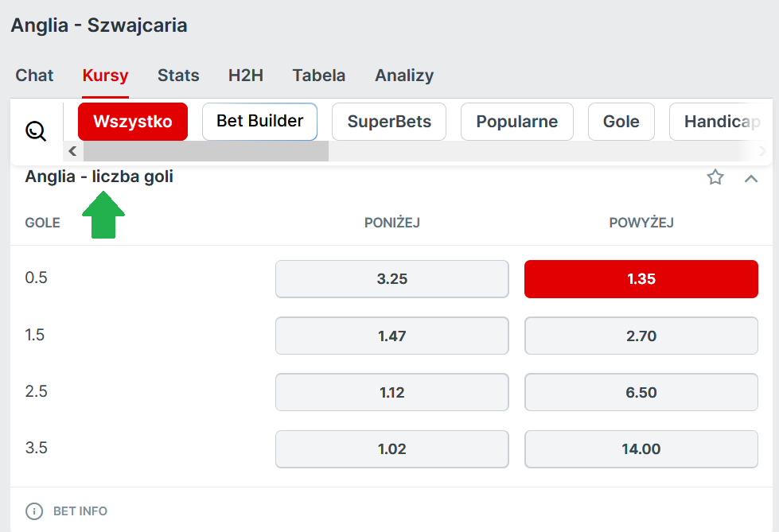Open the H2H tab
This screenshot has height=532, width=779.
point(246,76)
